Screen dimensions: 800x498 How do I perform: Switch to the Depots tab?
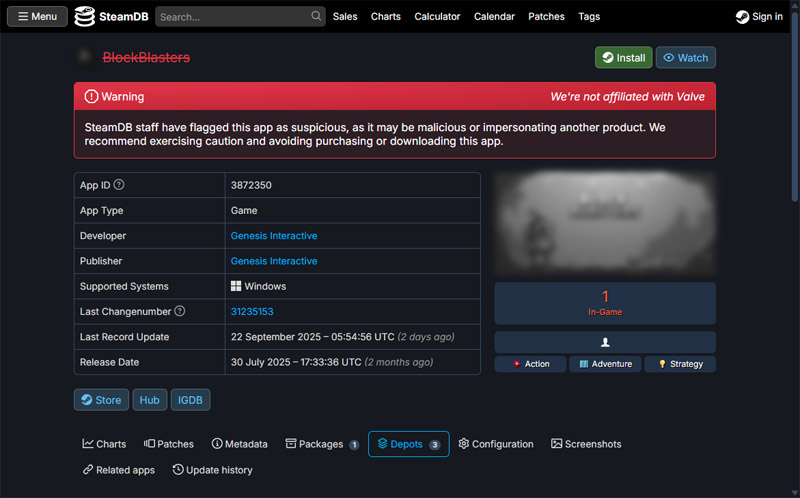[408, 444]
